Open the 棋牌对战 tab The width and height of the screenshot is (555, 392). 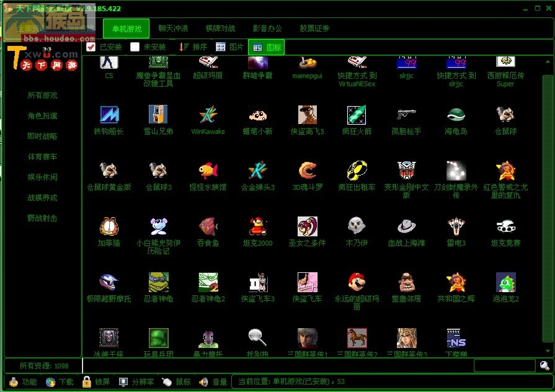click(220, 29)
